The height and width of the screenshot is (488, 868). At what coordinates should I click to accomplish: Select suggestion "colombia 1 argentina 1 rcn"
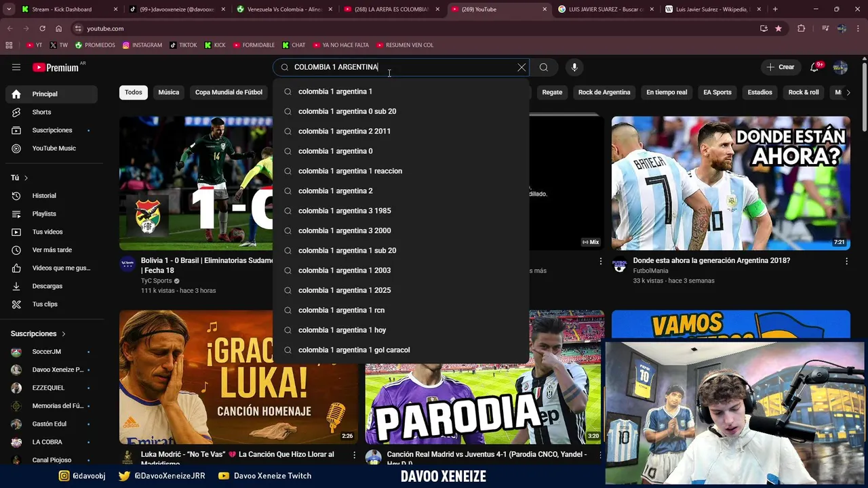(x=401, y=310)
